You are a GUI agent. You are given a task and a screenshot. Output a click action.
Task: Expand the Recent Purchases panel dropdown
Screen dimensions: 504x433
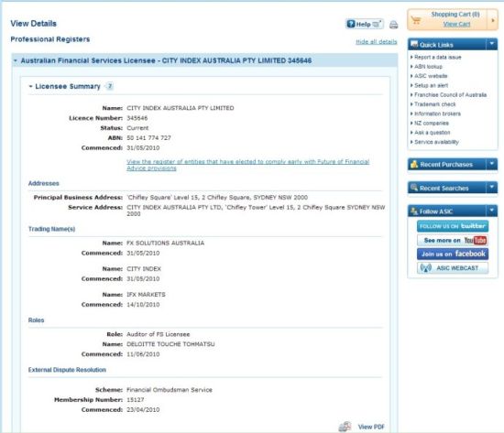coord(492,164)
